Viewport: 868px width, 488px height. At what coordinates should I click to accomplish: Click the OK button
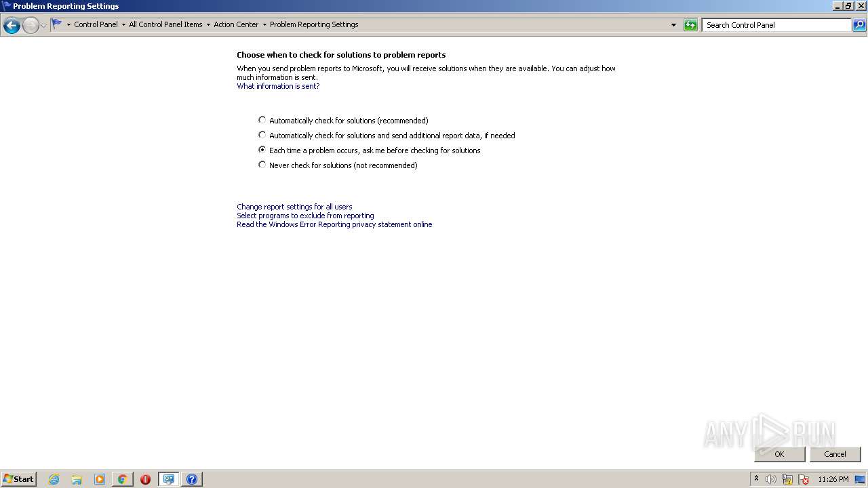click(779, 454)
